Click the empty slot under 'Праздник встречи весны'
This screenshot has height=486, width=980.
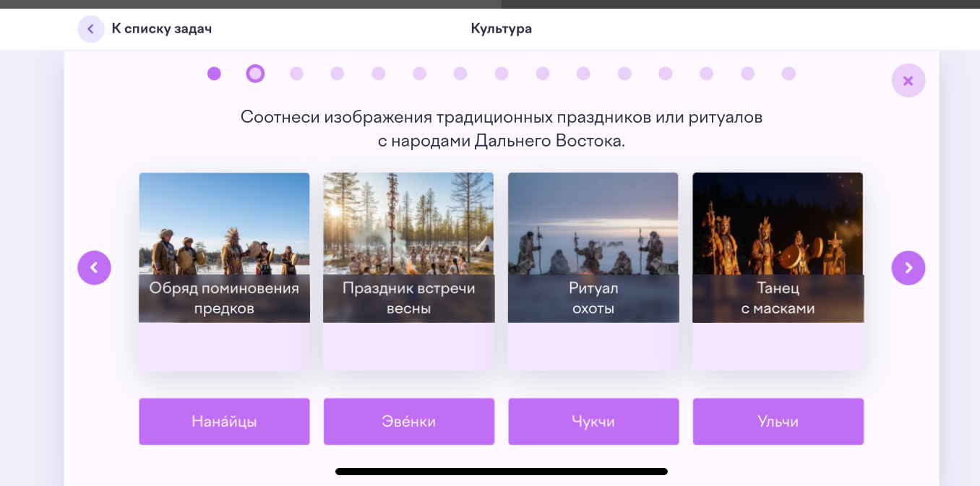pyautogui.click(x=409, y=347)
